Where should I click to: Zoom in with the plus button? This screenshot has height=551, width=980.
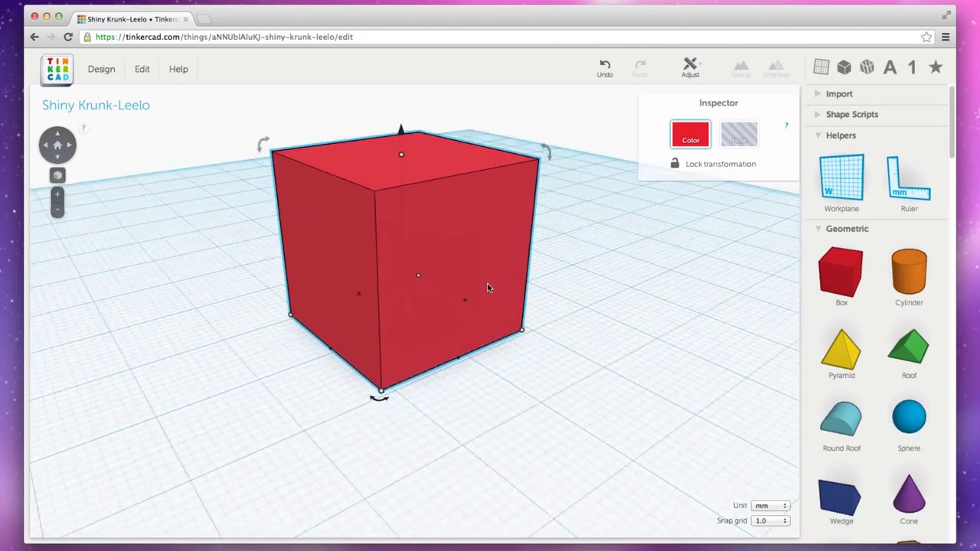tap(57, 194)
